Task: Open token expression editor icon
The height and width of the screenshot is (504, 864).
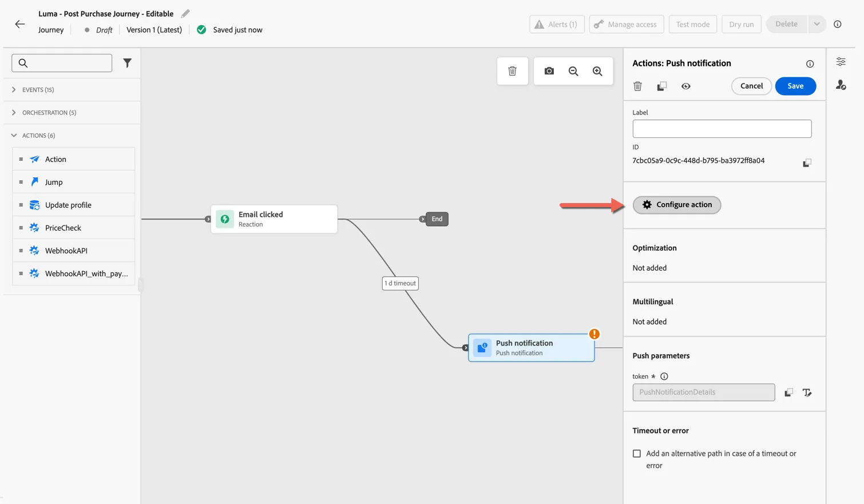Action: point(807,392)
